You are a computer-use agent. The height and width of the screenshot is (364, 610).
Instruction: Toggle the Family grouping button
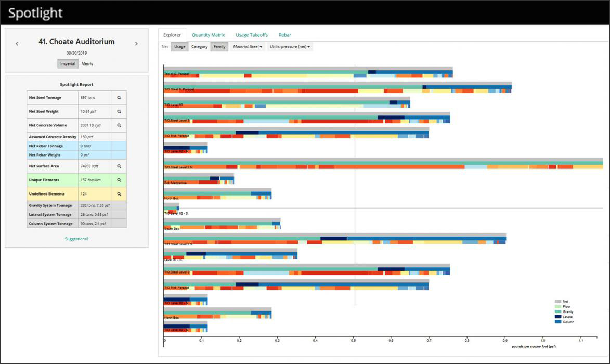pos(219,47)
